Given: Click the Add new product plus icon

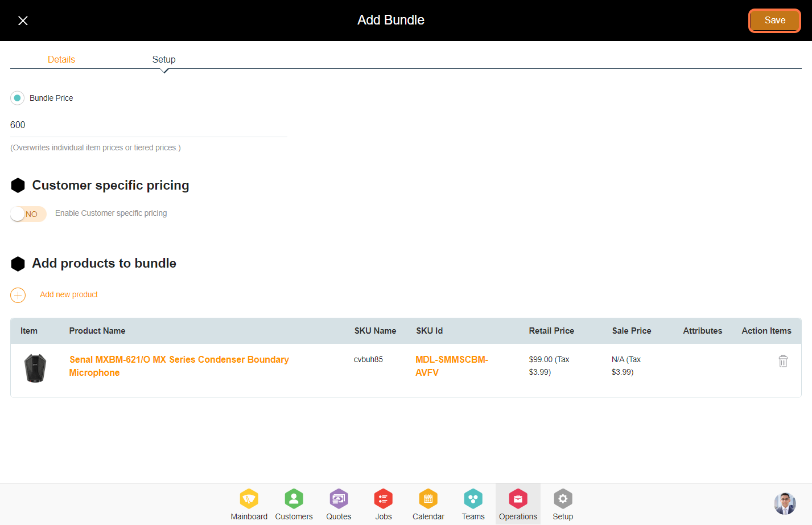Looking at the screenshot, I should pyautogui.click(x=18, y=295).
